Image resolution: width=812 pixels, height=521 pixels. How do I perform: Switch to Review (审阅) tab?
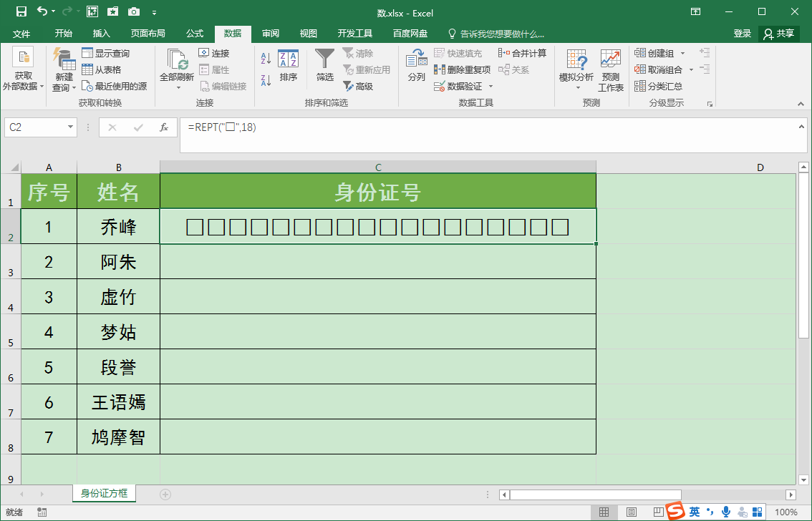click(271, 34)
